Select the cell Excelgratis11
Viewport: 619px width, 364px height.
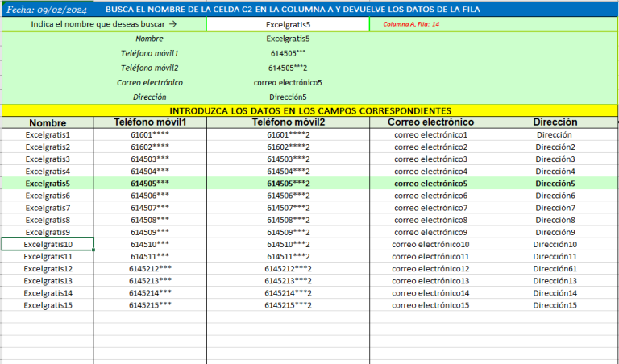click(x=48, y=257)
